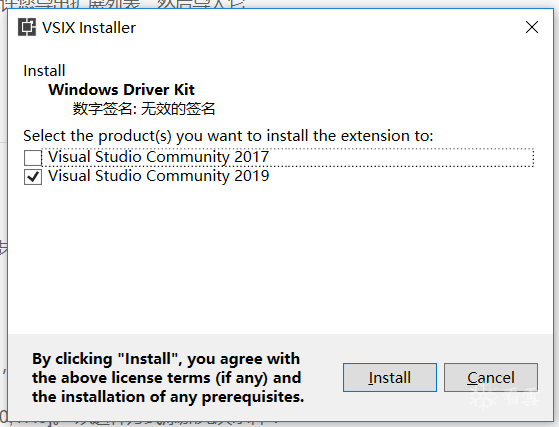
Task: Click the snowflake watermark logo near Cancel
Action: coord(483,397)
